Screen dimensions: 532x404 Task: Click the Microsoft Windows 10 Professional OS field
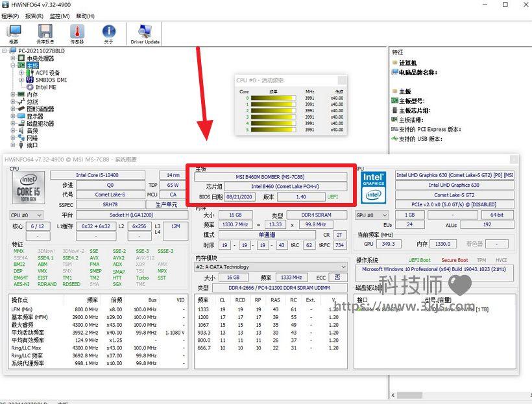point(434,273)
